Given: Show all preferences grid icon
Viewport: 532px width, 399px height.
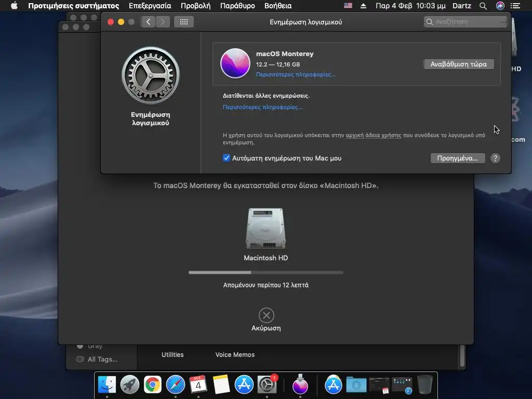Looking at the screenshot, I should click(184, 22).
